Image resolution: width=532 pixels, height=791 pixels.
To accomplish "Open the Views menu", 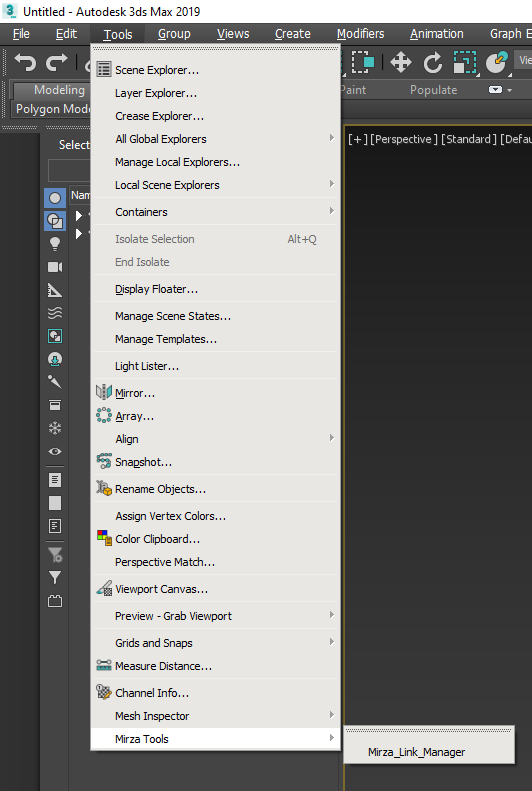I will (233, 34).
